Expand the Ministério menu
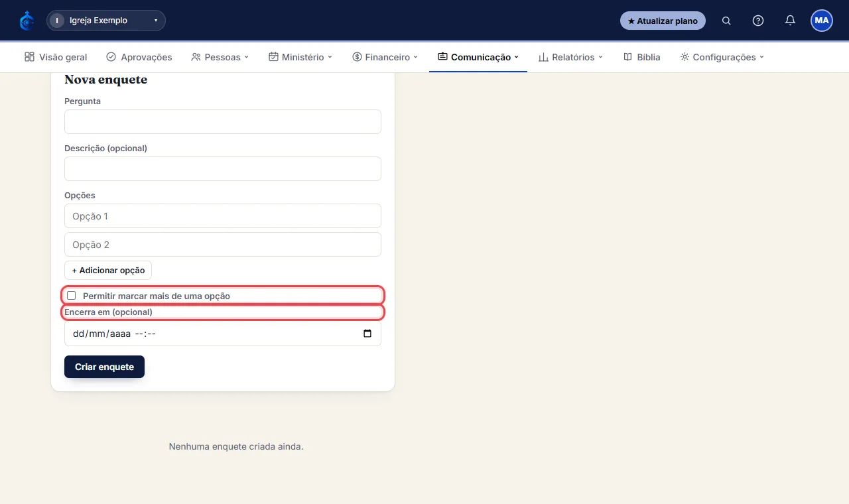The height and width of the screenshot is (504, 849). (x=300, y=57)
